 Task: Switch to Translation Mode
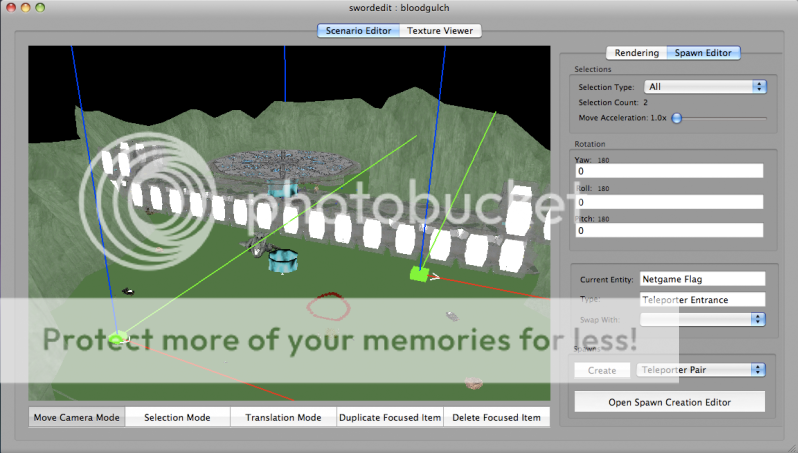[x=283, y=417]
